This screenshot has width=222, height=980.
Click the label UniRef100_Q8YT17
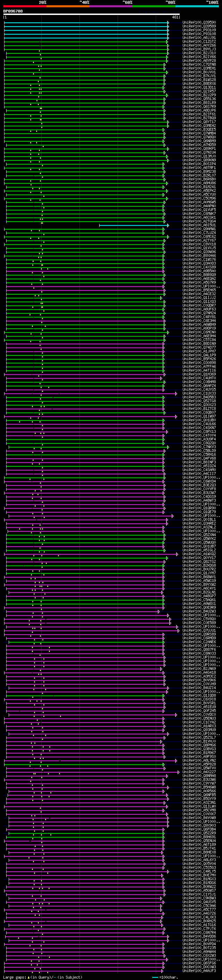(199, 122)
